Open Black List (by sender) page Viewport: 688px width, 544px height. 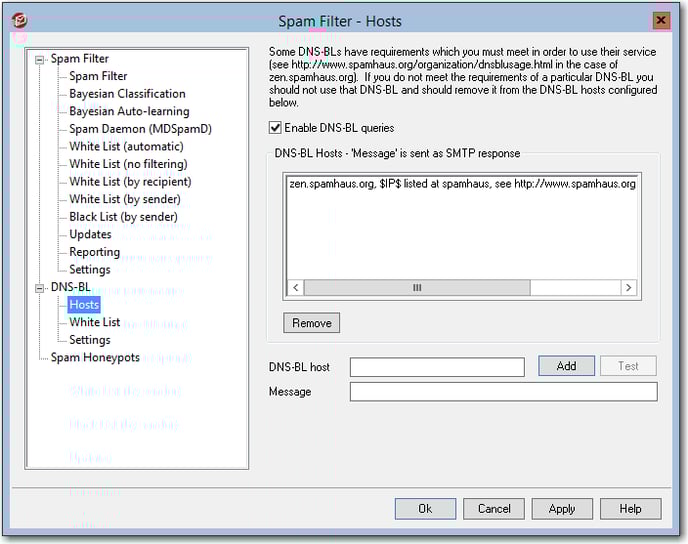pyautogui.click(x=123, y=217)
